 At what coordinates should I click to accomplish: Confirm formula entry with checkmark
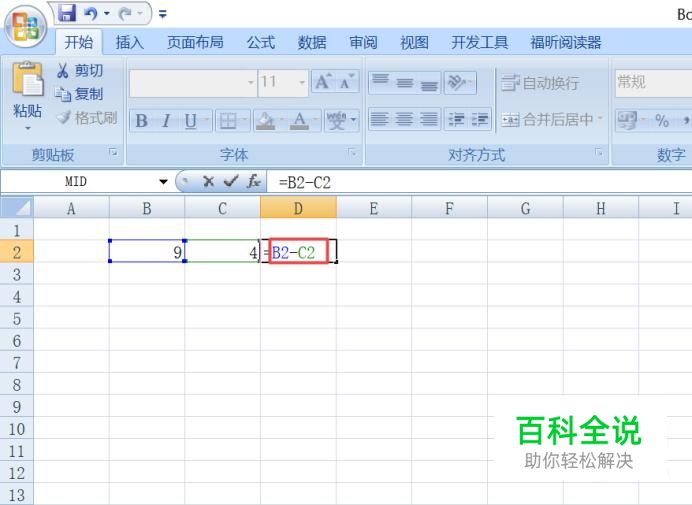click(x=231, y=181)
